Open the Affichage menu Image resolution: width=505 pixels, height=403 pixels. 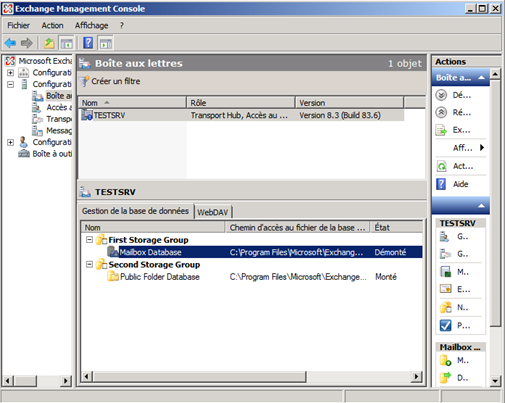click(x=91, y=25)
